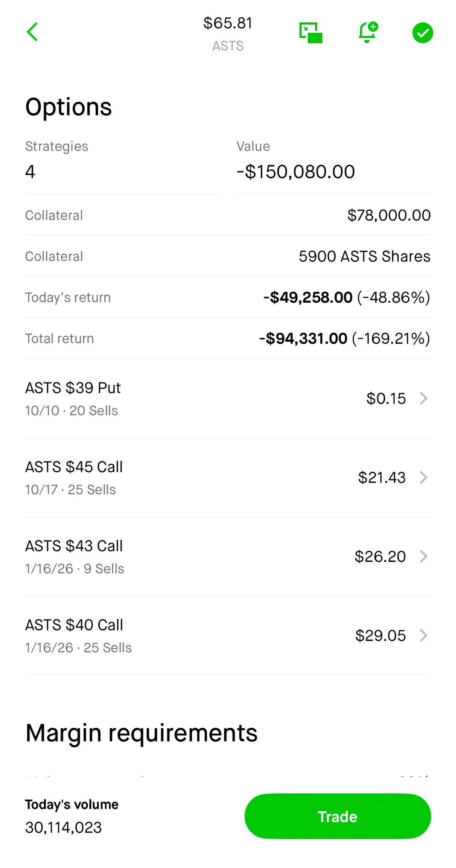Screen dimensions: 456x868
Task: Add a price alert with bell icon
Action: 367,32
